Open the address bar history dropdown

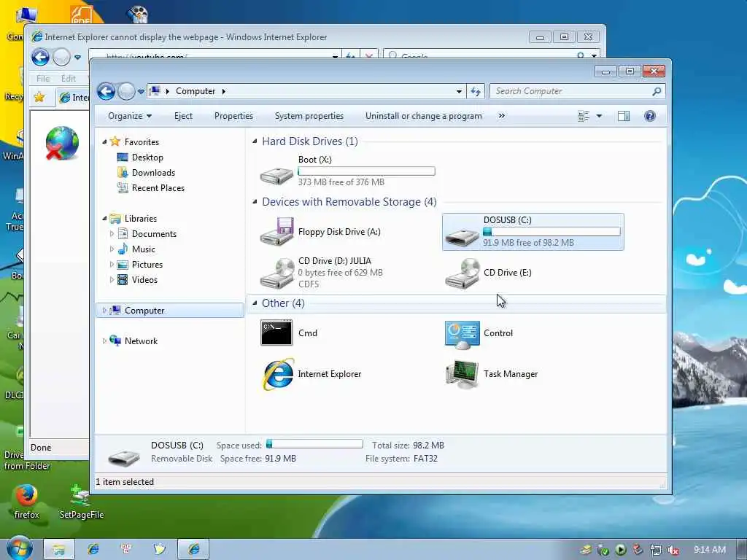coord(459,91)
